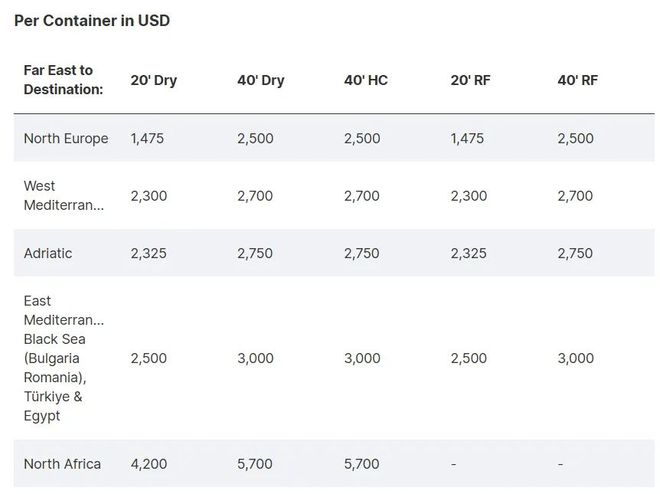Click North Africa 40' HC rate 5,700

pos(361,464)
